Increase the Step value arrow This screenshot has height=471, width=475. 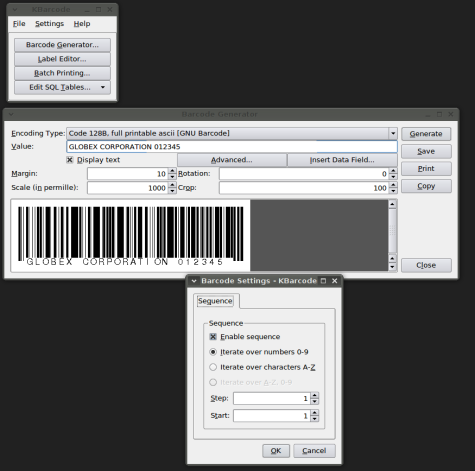point(314,395)
